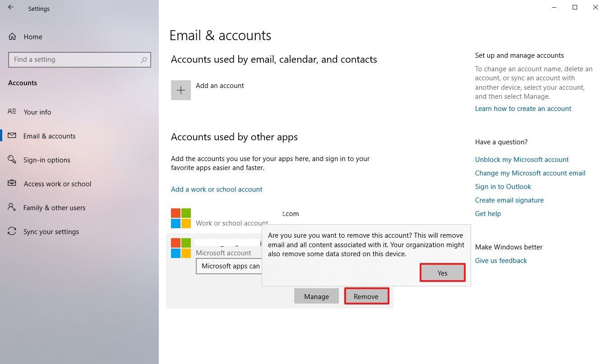Screen dimensions: 606x364
Task: Open Give us feedback link
Action: click(501, 261)
